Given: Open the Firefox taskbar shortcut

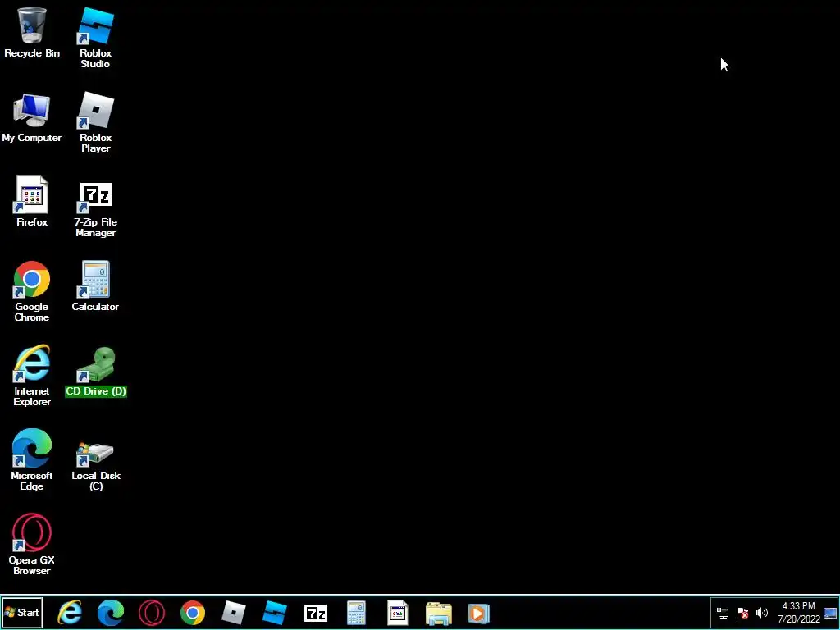Looking at the screenshot, I should coord(398,613).
